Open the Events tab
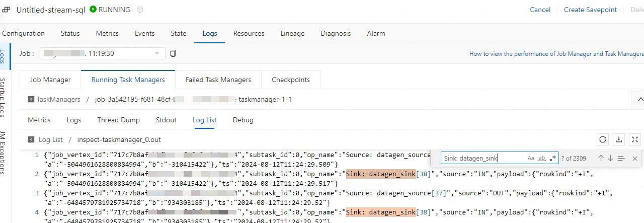This screenshot has height=223, width=644. click(x=144, y=33)
